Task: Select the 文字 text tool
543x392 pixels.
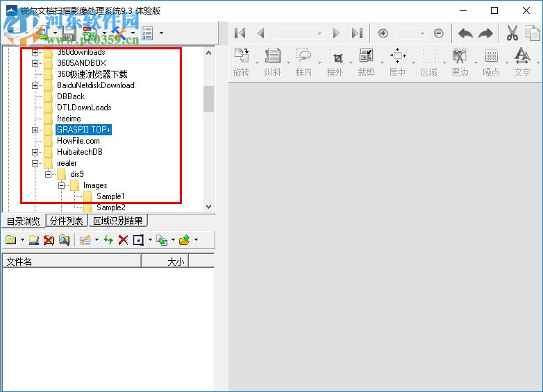Action: 522,62
